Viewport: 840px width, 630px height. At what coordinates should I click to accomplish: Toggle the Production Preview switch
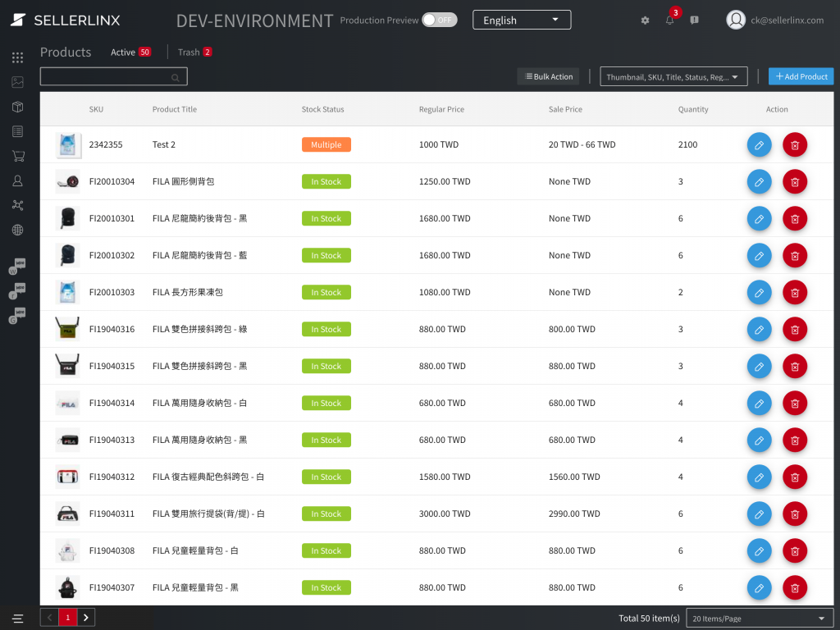pos(440,20)
